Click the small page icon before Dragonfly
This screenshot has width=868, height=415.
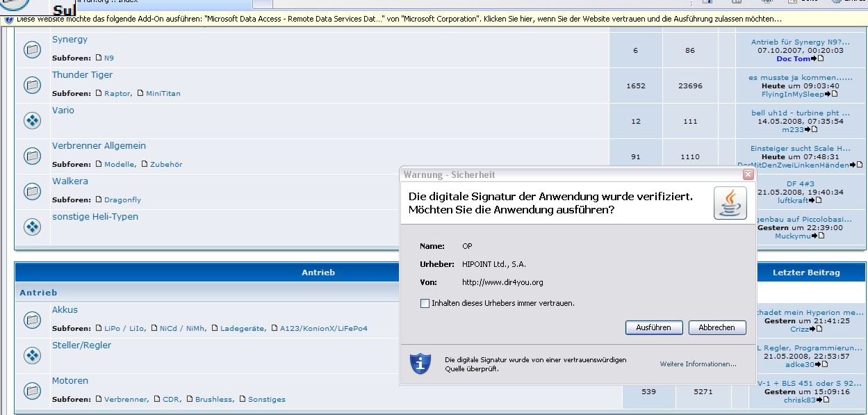click(x=98, y=200)
